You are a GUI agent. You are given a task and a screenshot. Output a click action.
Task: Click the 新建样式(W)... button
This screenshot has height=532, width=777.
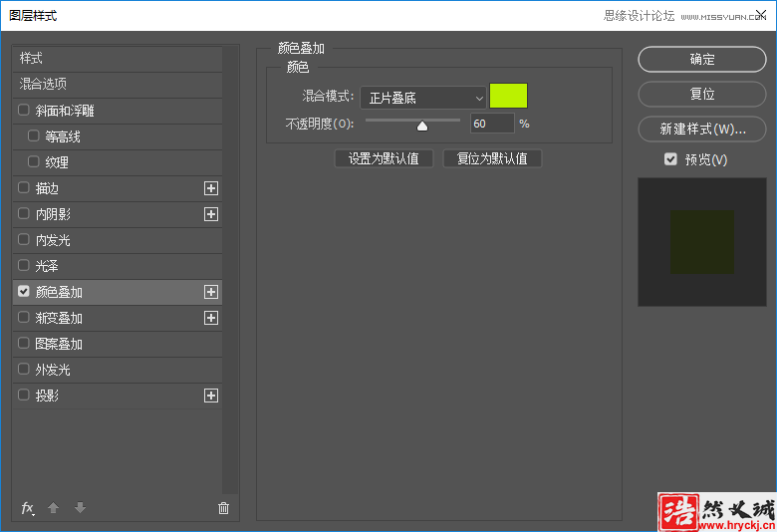(701, 129)
